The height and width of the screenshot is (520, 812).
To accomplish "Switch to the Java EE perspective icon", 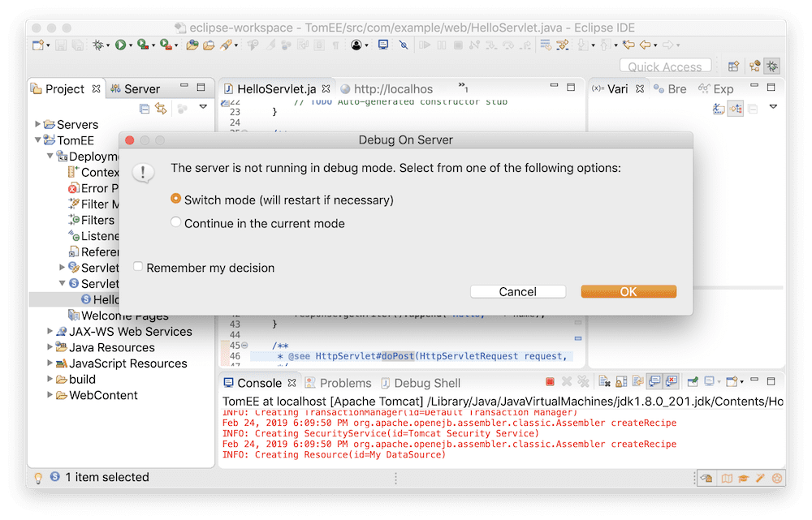I will (755, 67).
